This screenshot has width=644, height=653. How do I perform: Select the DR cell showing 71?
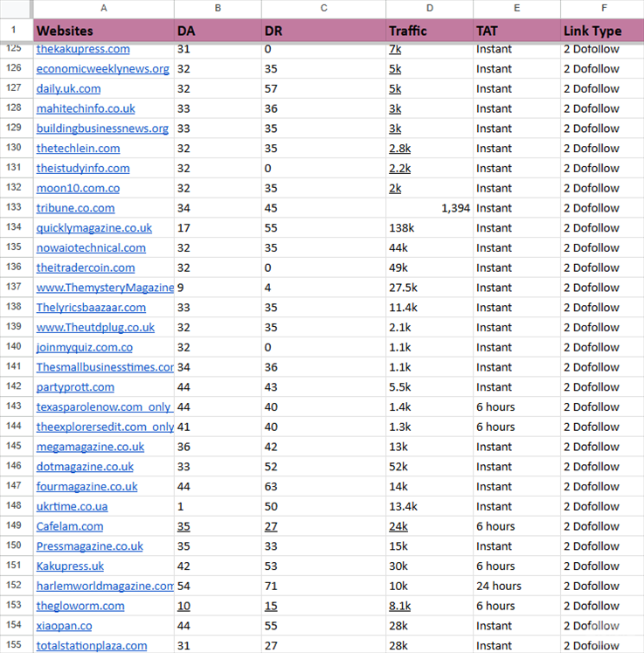tap(324, 586)
